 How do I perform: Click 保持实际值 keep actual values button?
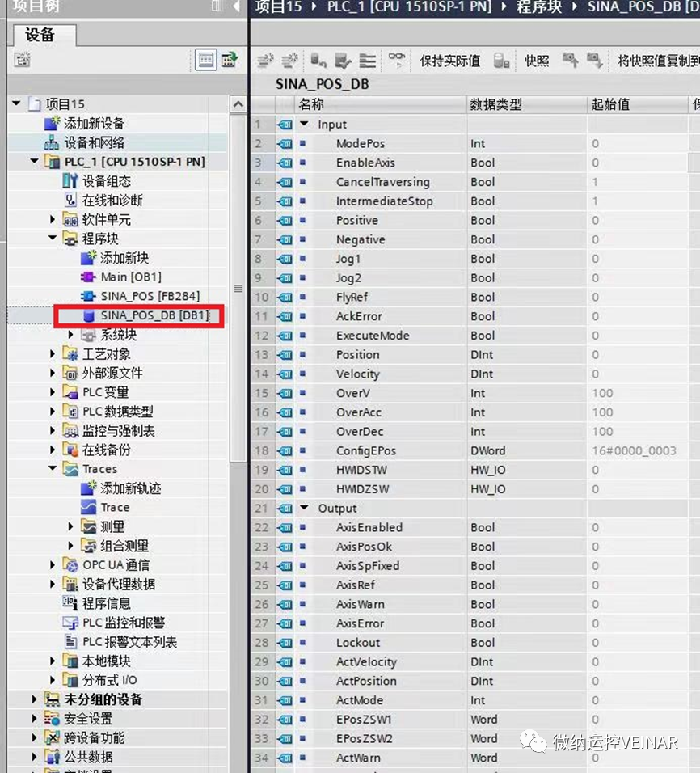click(x=449, y=61)
